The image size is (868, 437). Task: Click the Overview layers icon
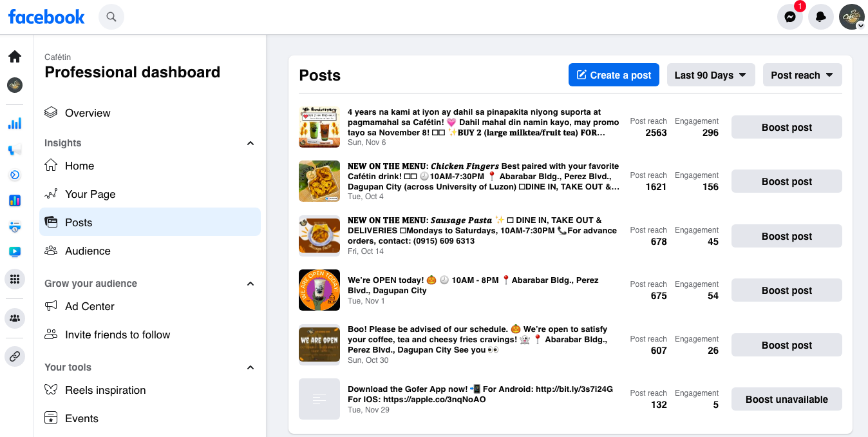51,113
